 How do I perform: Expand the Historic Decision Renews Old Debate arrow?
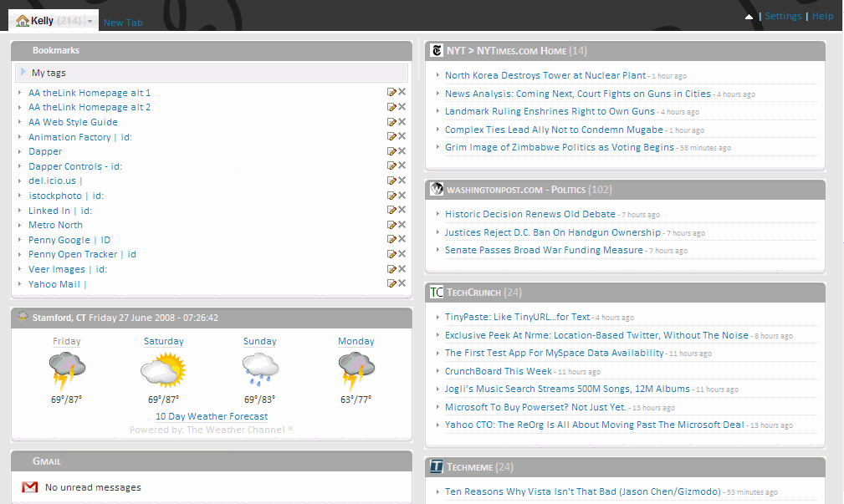(437, 214)
